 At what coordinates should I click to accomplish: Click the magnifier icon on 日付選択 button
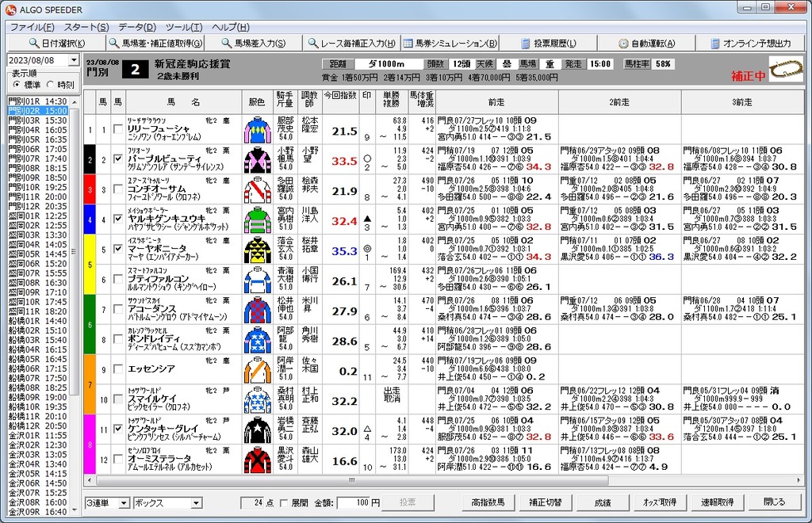(33, 43)
